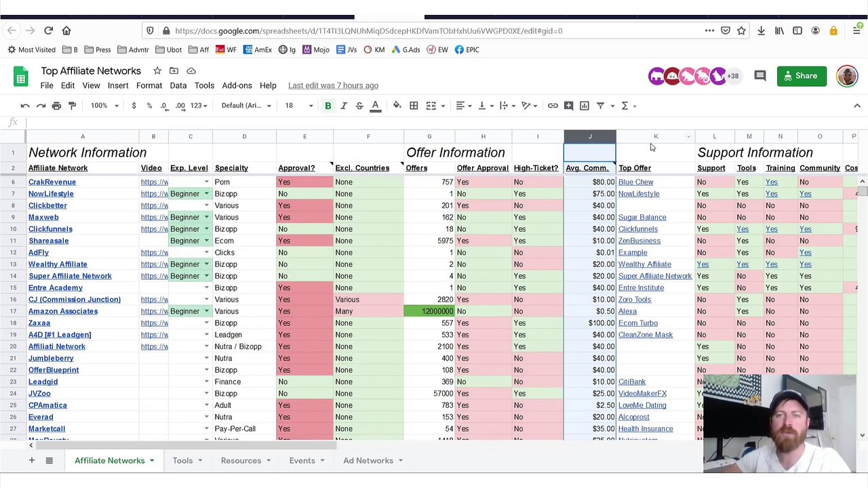Open the Google Sheets home icon
The width and height of the screenshot is (868, 488).
click(21, 77)
